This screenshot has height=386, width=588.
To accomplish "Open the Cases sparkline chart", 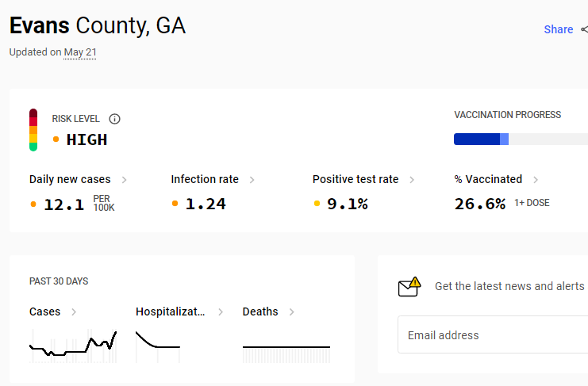I will tap(73, 346).
